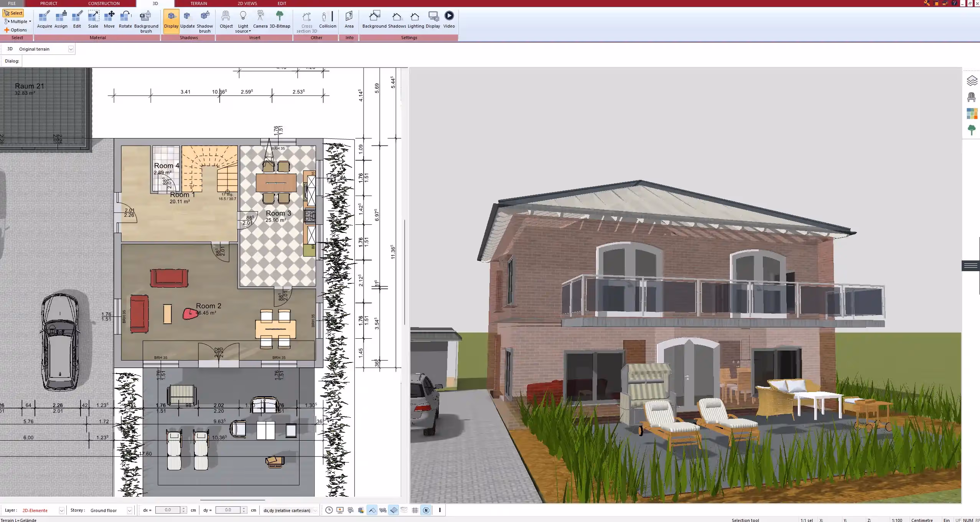Click the dy input field
The image size is (980, 522).
228,510
